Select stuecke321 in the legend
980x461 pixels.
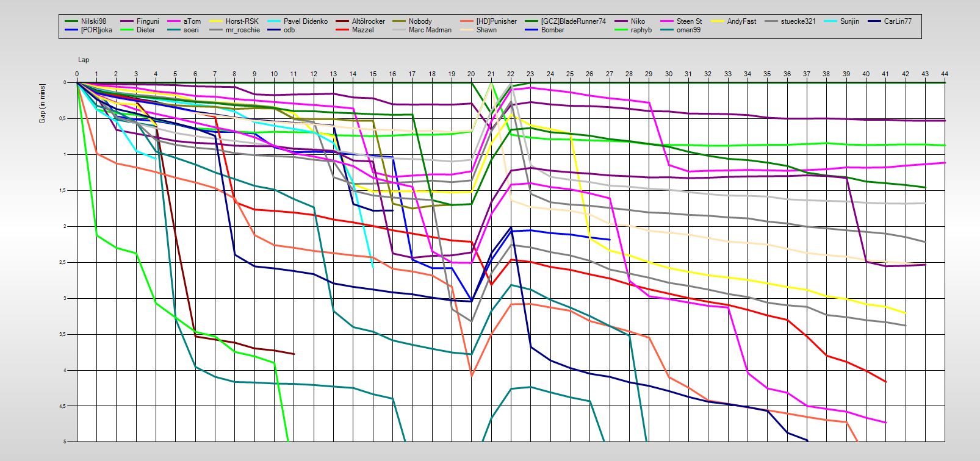tap(798, 21)
